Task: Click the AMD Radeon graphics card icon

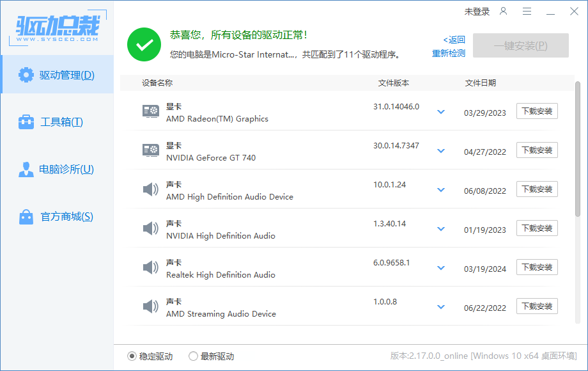Action: pos(151,111)
